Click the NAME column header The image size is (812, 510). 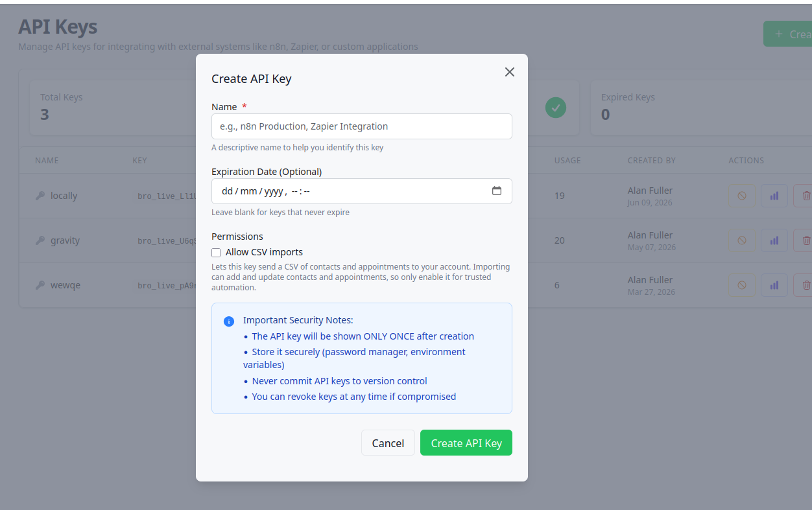[47, 160]
